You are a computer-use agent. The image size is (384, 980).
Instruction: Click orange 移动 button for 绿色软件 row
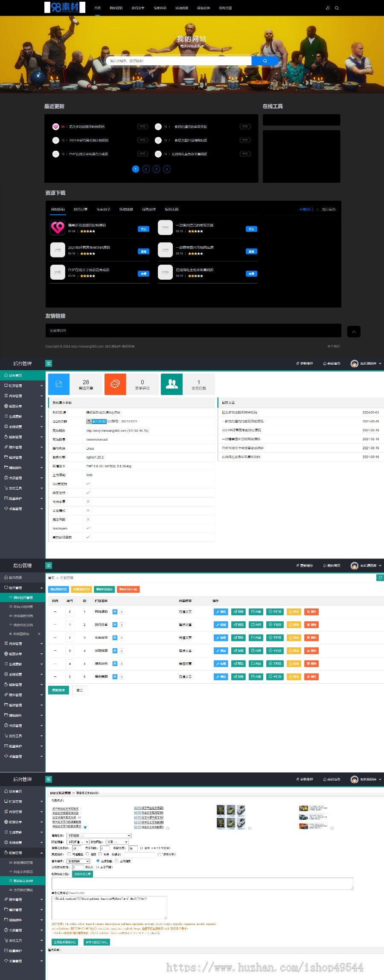pos(294,664)
